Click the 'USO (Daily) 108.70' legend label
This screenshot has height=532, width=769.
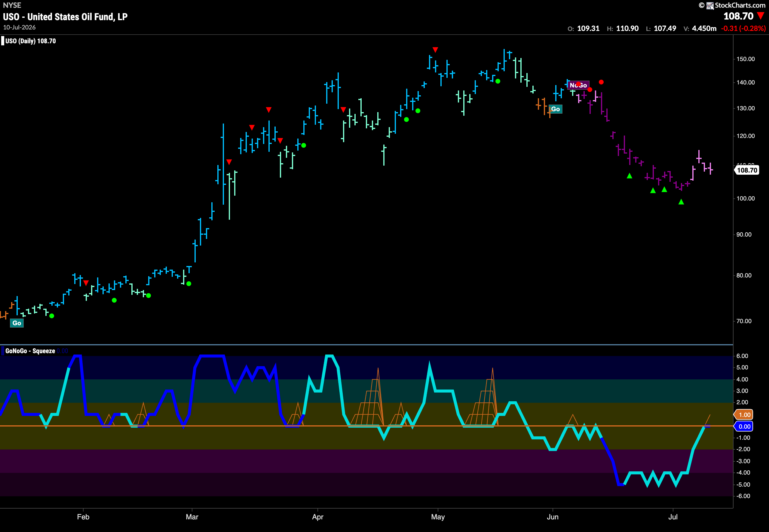[31, 41]
